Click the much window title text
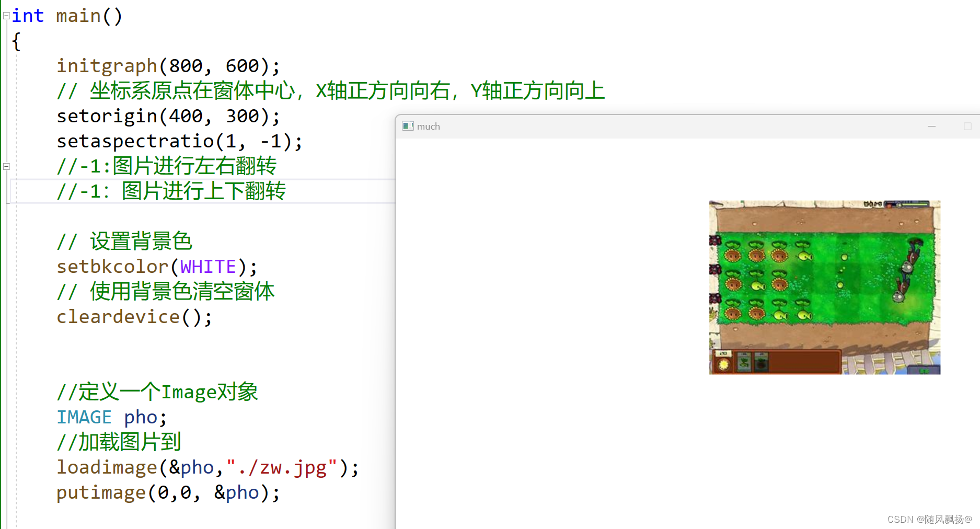980x529 pixels. (x=428, y=126)
